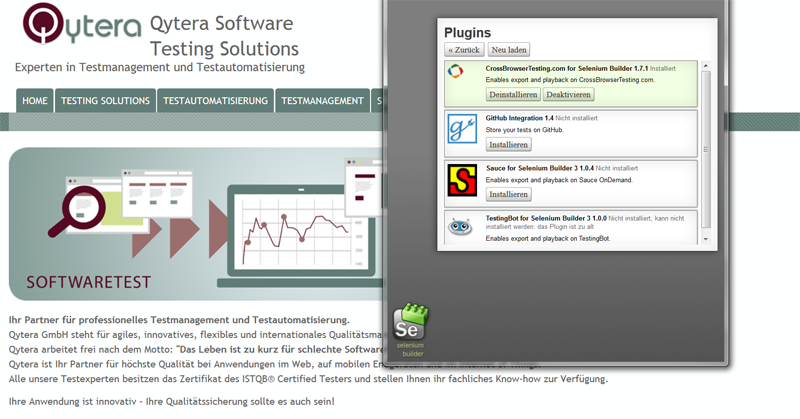This screenshot has width=800, height=419.
Task: Click the Qytera logo
Action: pos(82,28)
